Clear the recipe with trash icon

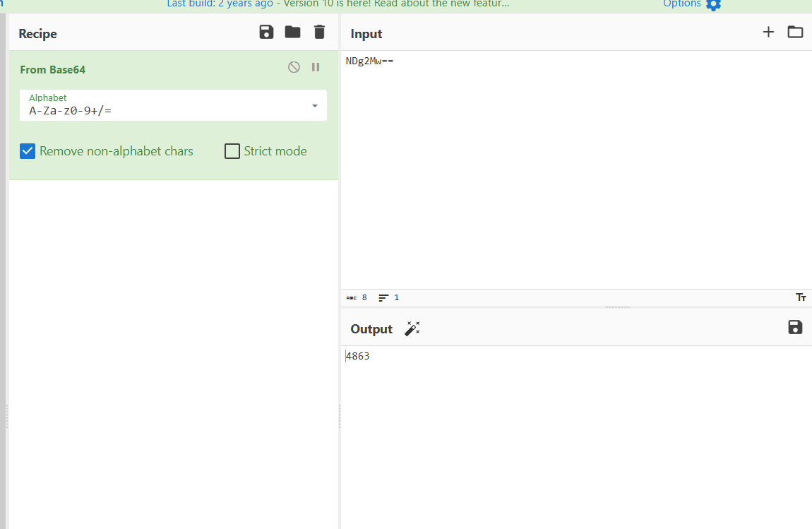(319, 32)
